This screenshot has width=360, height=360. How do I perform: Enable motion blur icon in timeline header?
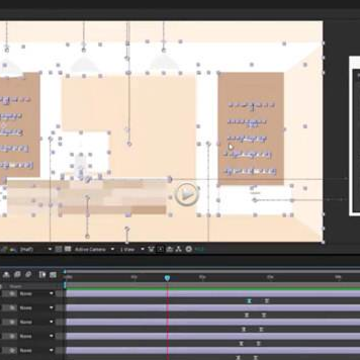click(x=28, y=275)
